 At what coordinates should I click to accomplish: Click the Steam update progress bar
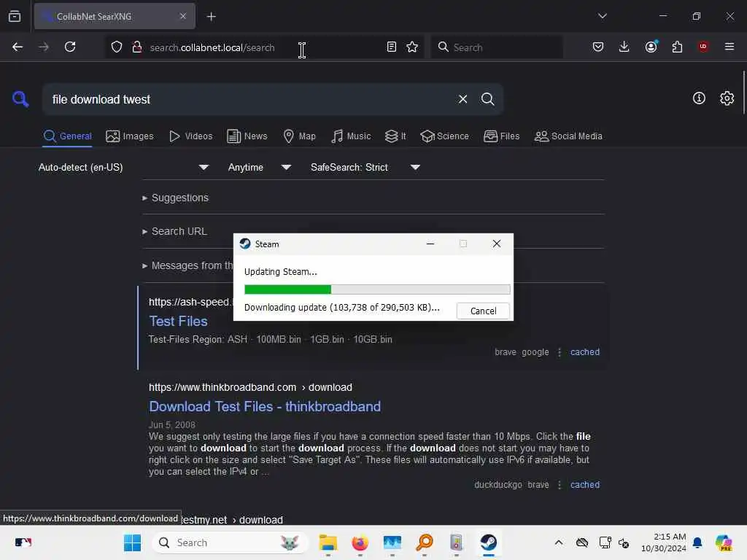377,289
